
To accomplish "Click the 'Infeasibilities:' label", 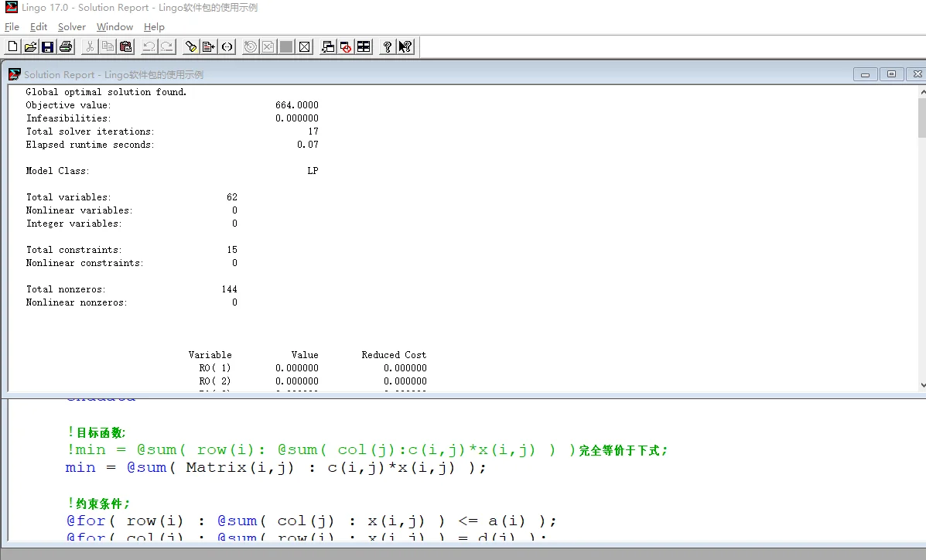I will click(x=69, y=118).
